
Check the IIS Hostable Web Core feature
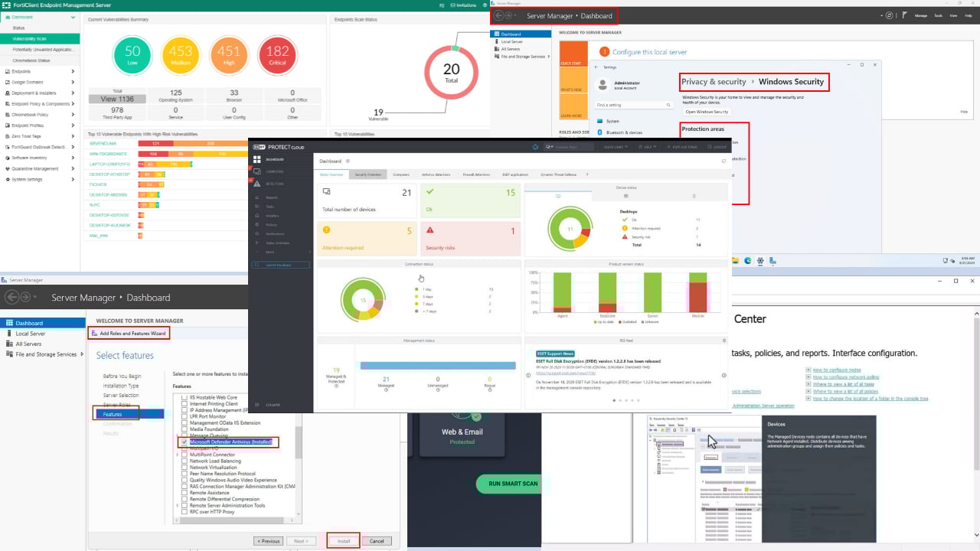pyautogui.click(x=184, y=397)
